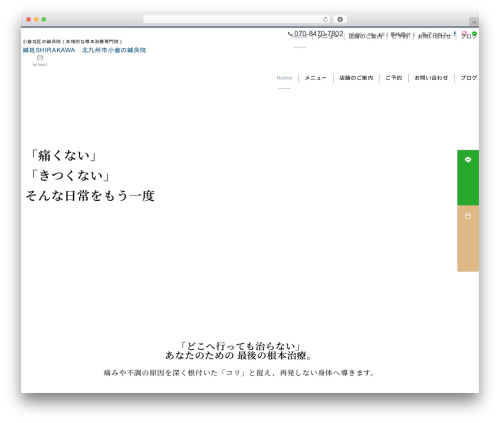Click the green macOS maximize window button
Screen dimensions: 500x423
pyautogui.click(x=44, y=20)
